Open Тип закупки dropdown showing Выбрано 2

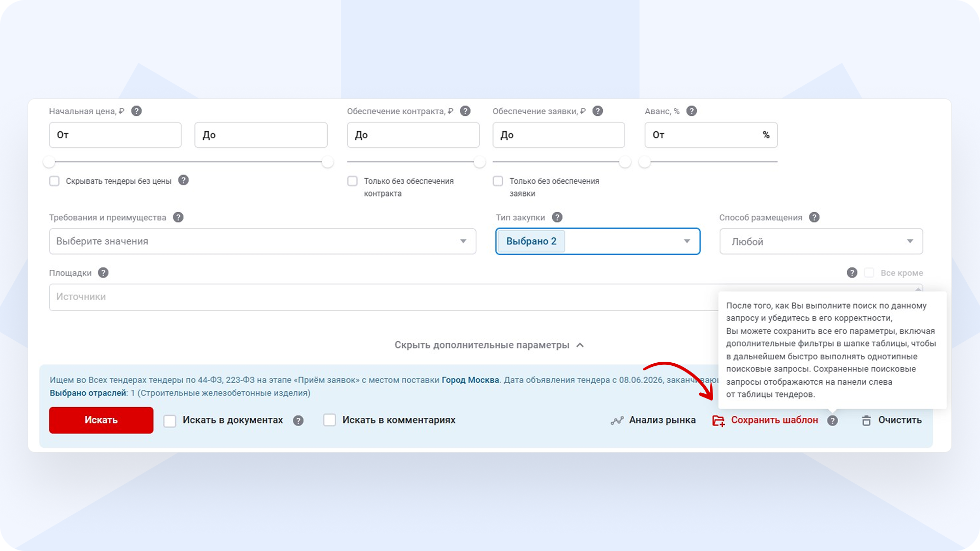click(x=598, y=241)
